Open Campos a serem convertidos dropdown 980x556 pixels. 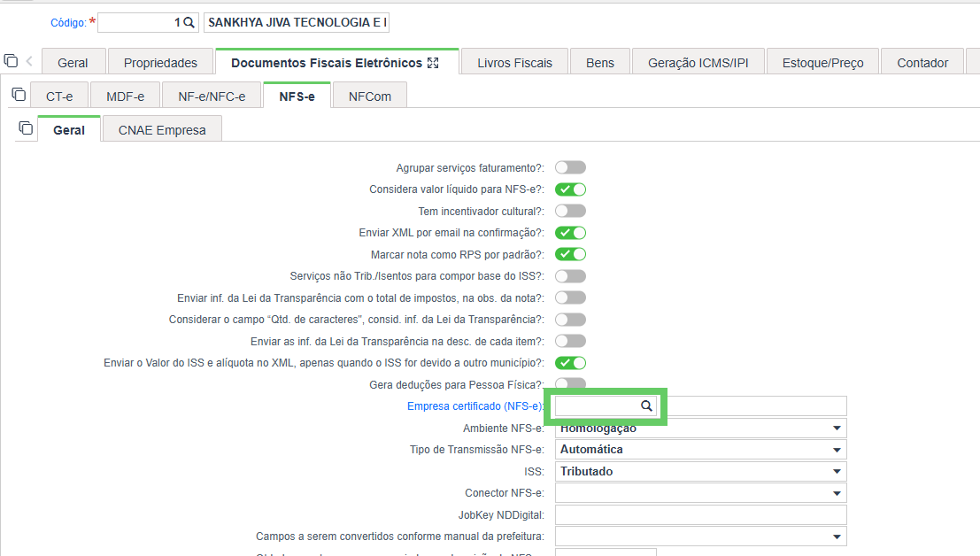(x=700, y=537)
